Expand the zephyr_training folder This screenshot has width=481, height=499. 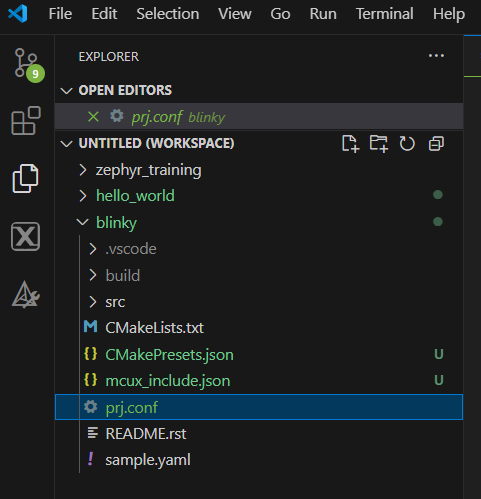(x=83, y=170)
